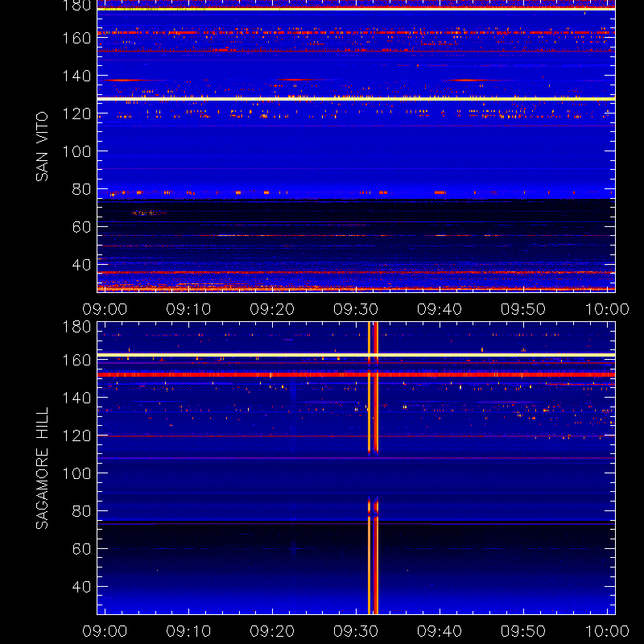Pick the 60 label on Sagamore Hill axis
644x644 pixels.
pyautogui.click(x=82, y=549)
